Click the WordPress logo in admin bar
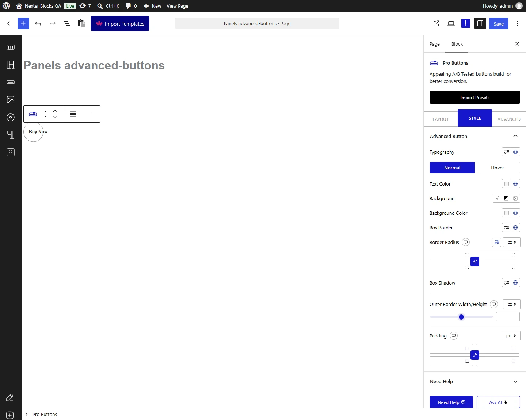This screenshot has width=526, height=420. click(6, 6)
